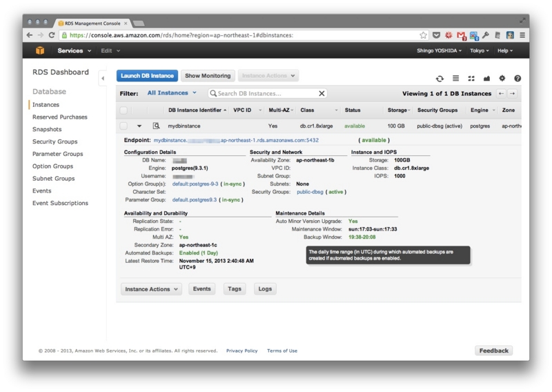Open Subnet Groups in sidebar
Image resolution: width=552 pixels, height=392 pixels.
point(54,179)
